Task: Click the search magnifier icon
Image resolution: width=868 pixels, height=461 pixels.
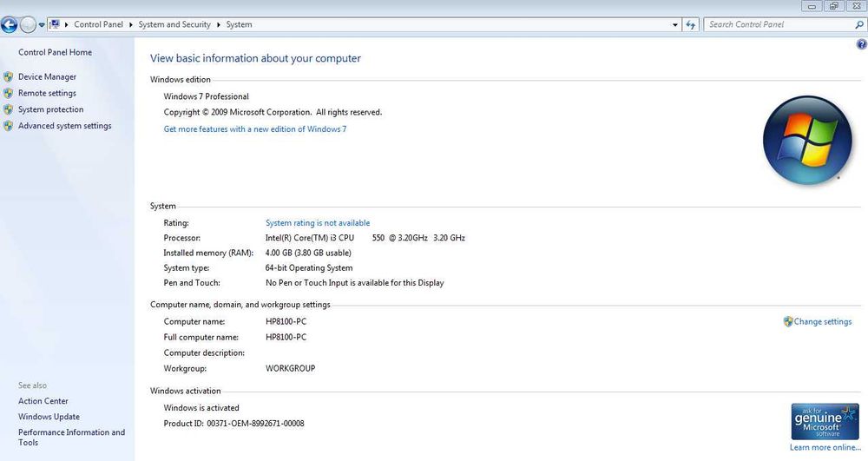Action: tap(859, 24)
